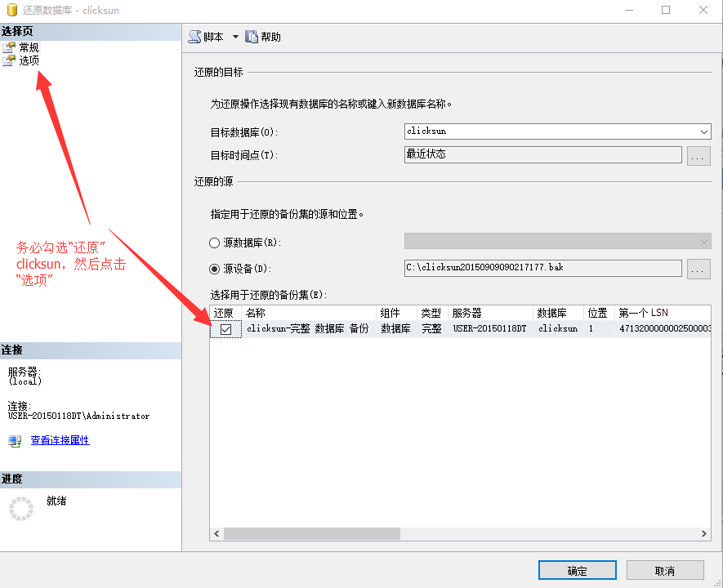This screenshot has width=723, height=588.
Task: Select the 源设备 radio button
Action: click(x=216, y=269)
